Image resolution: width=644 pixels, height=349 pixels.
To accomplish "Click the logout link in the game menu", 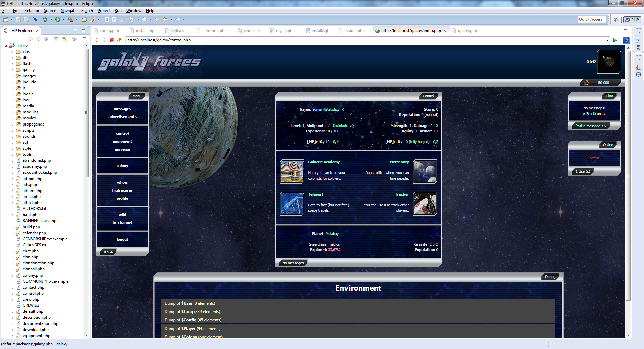I will tap(122, 239).
